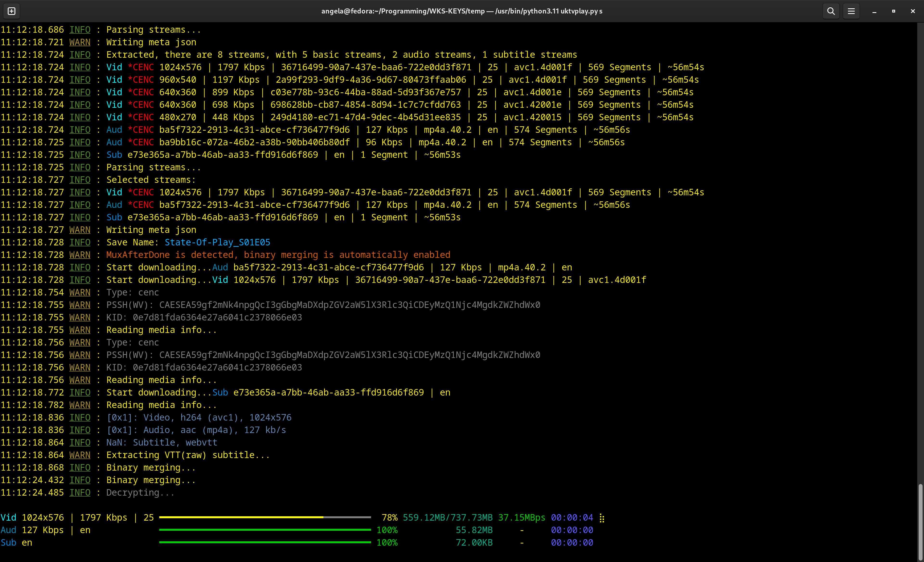The image size is (924, 562).
Task: Click 'Selected streams:' log text
Action: click(151, 180)
